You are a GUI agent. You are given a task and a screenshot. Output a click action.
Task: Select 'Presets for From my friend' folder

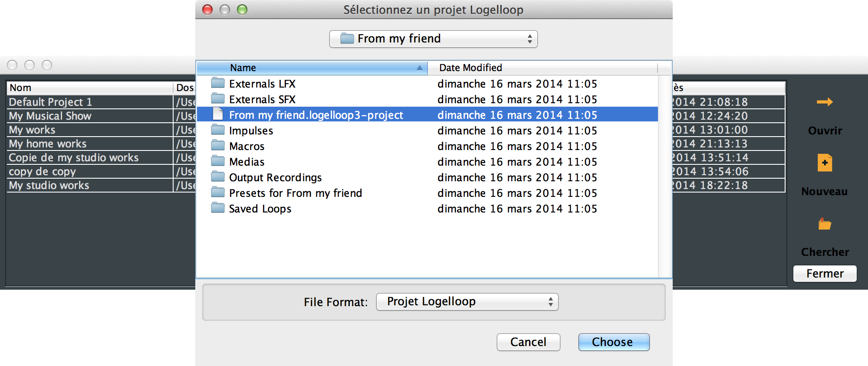[295, 193]
